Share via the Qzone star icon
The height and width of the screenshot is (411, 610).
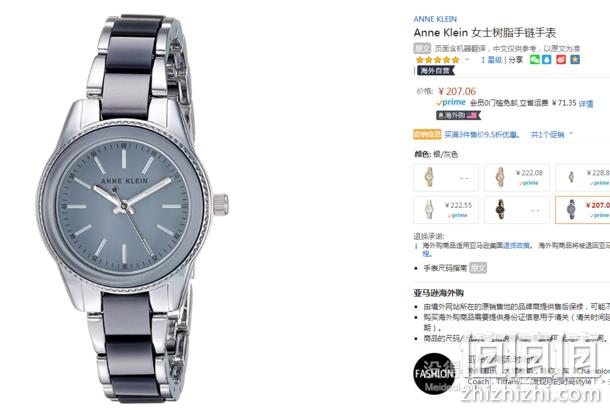pyautogui.click(x=575, y=60)
